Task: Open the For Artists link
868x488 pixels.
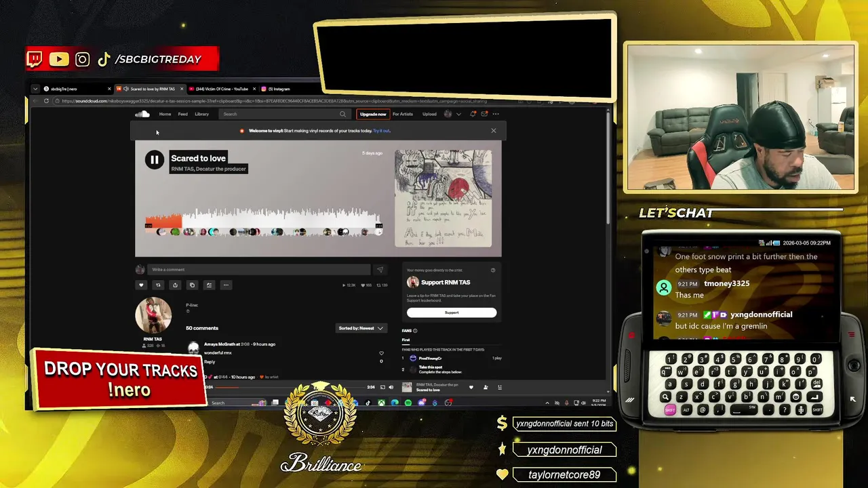Action: point(403,114)
